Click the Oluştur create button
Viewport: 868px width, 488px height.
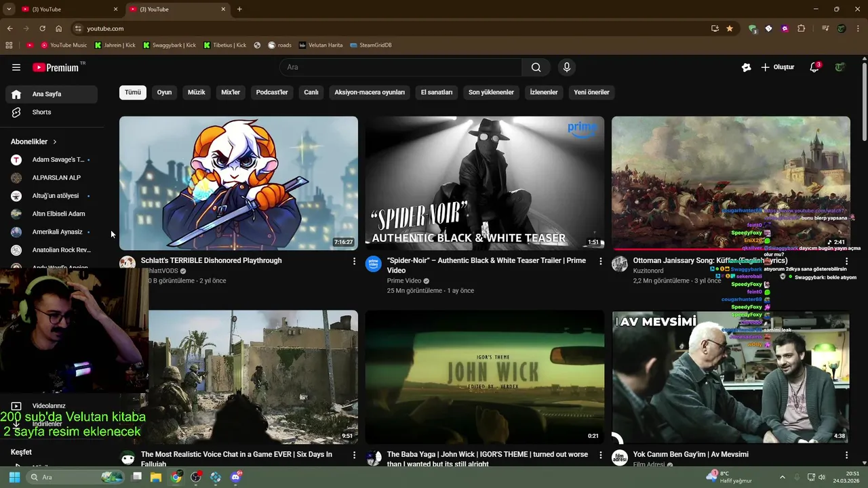click(x=777, y=67)
